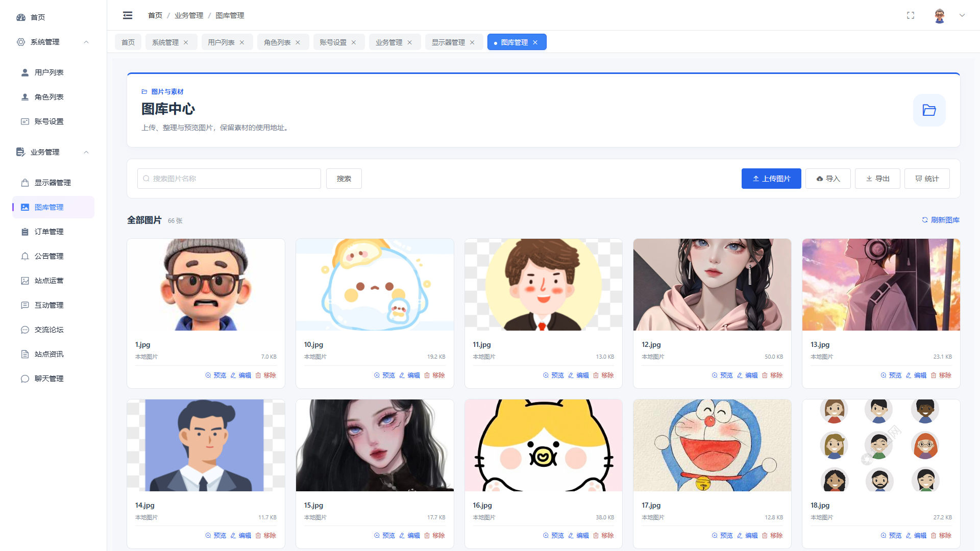Screen dimensions: 980x551
Task: Edit the 10.jpg image
Action: [x=409, y=375]
